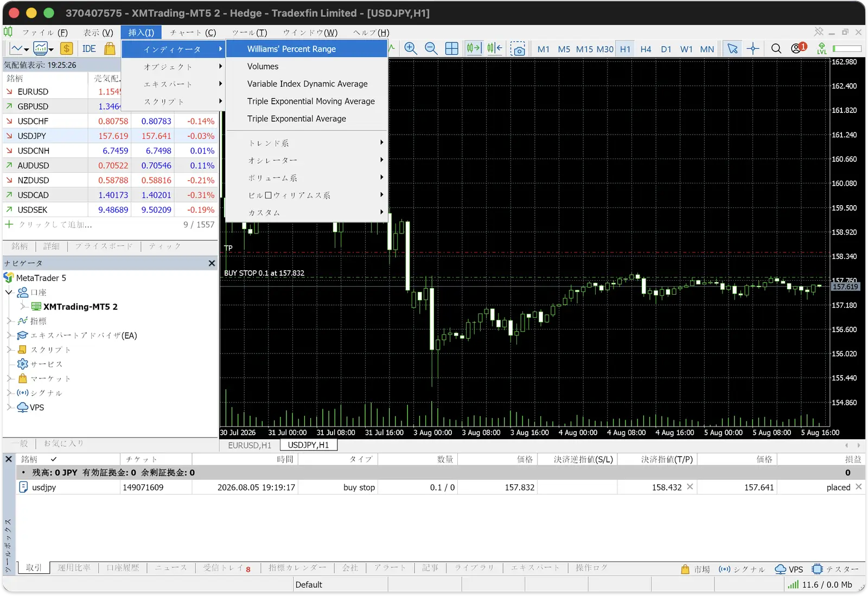Close the toolbox panel
Viewport: 868px width, 596px height.
[9, 459]
